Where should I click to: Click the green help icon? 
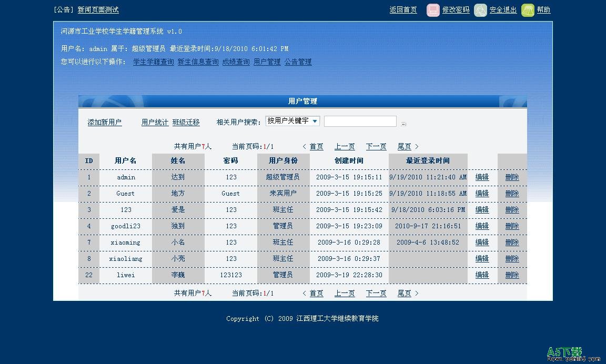click(x=528, y=10)
